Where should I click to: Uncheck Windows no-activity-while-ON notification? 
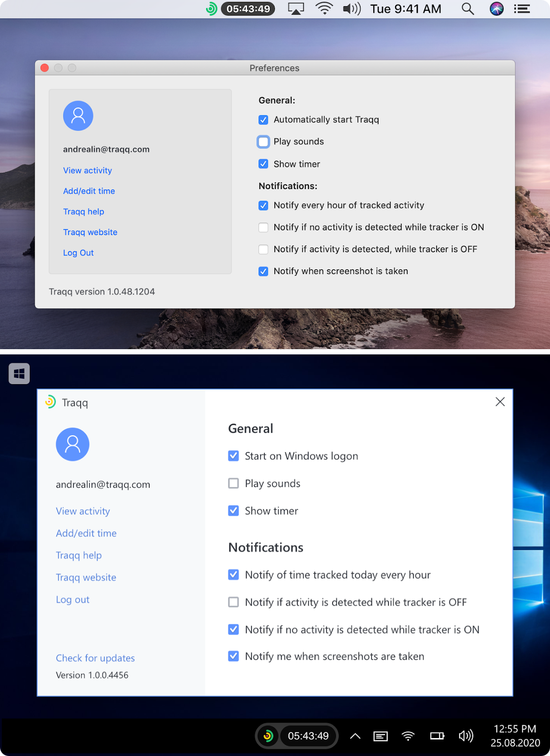(x=233, y=629)
